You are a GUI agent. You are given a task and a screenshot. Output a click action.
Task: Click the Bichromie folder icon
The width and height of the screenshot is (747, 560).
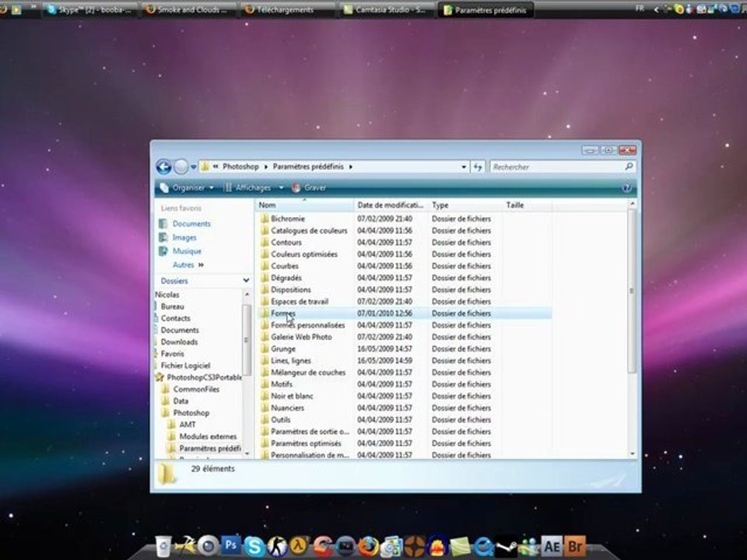265,219
